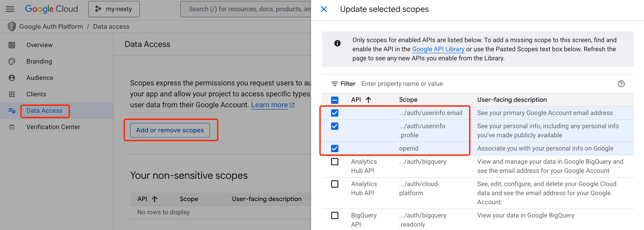Open Data Access in the sidebar

[45, 111]
